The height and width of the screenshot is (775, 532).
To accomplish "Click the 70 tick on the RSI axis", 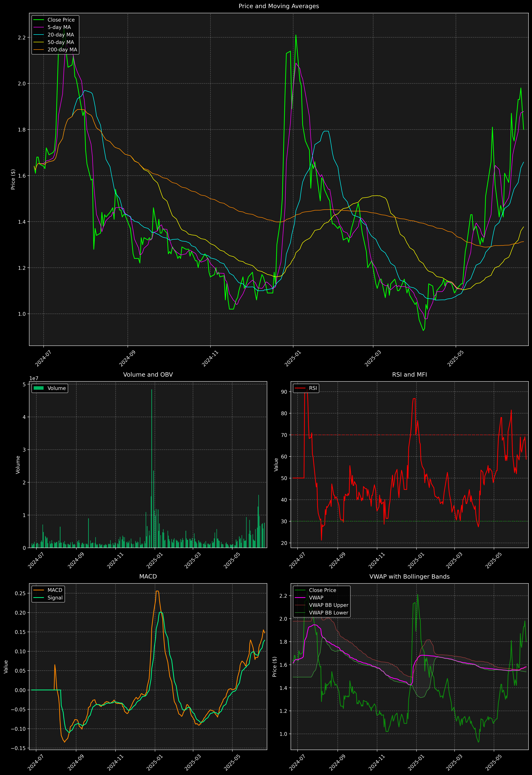I will pyautogui.click(x=284, y=435).
